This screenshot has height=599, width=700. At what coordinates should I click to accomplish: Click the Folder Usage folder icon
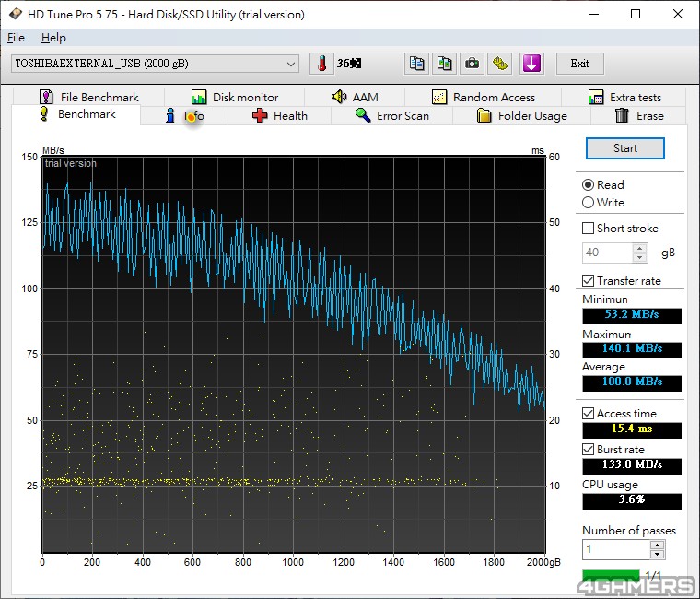[484, 116]
